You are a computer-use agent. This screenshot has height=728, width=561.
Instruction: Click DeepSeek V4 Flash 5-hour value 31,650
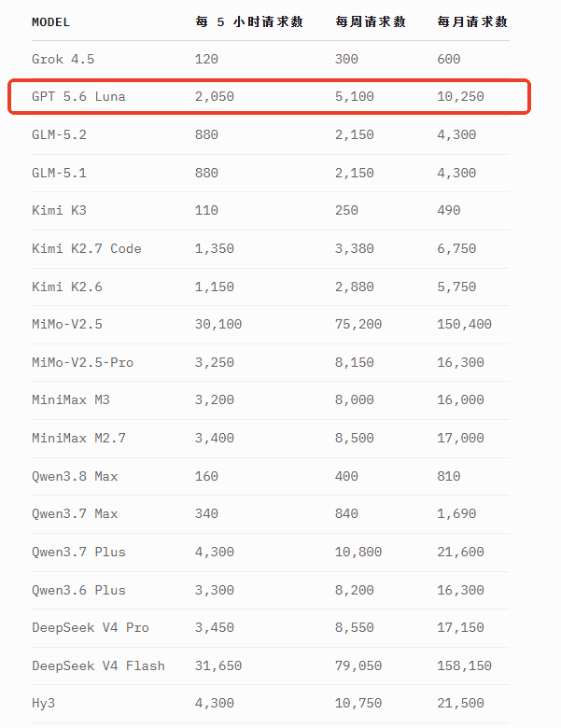pyautogui.click(x=218, y=665)
